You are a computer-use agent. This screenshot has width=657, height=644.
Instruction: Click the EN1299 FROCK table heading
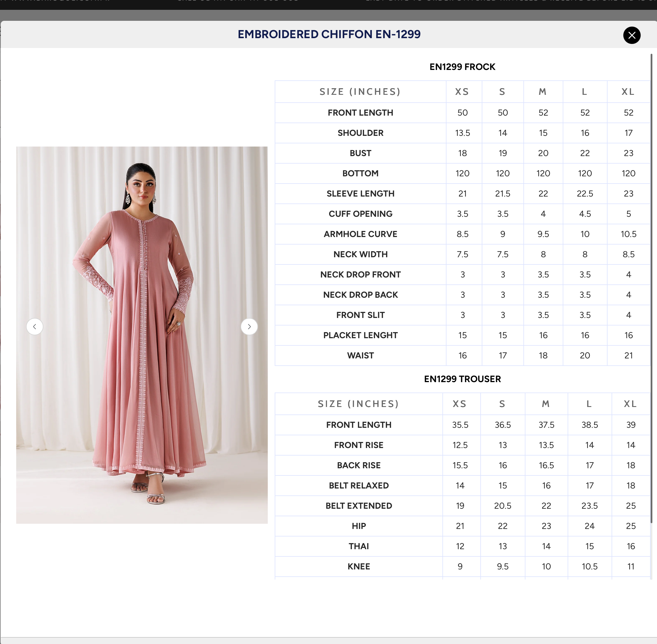462,67
